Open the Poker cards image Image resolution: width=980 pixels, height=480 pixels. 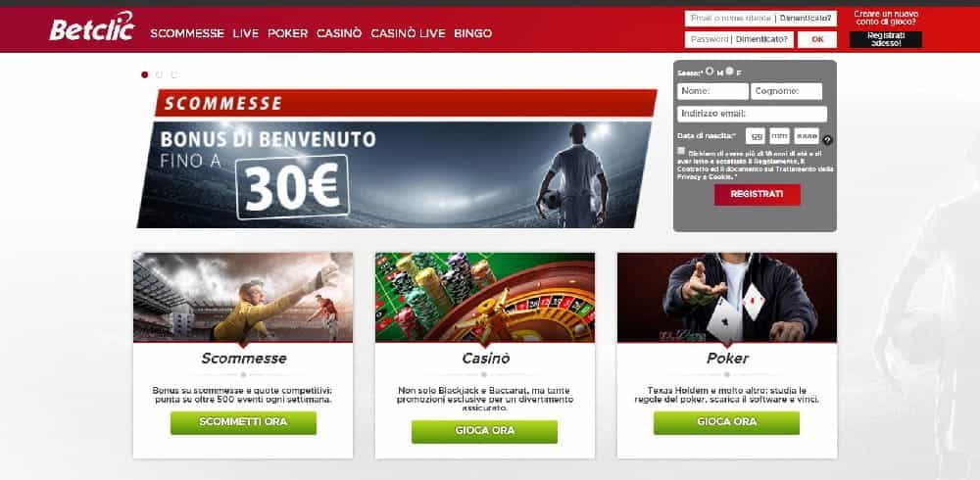coord(727,297)
